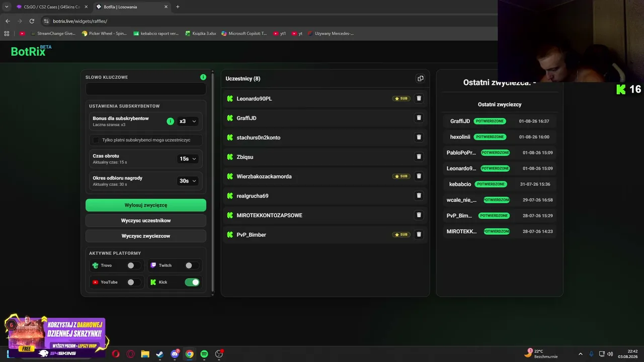Screen dimensions: 644x362
Task: Delete participant Leonardo90PL with its trash icon
Action: point(419,99)
